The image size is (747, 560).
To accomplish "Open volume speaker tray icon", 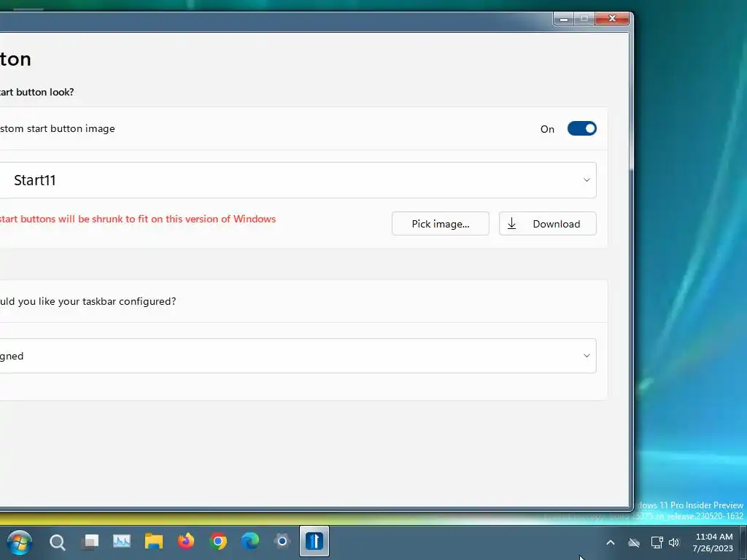I will [673, 542].
